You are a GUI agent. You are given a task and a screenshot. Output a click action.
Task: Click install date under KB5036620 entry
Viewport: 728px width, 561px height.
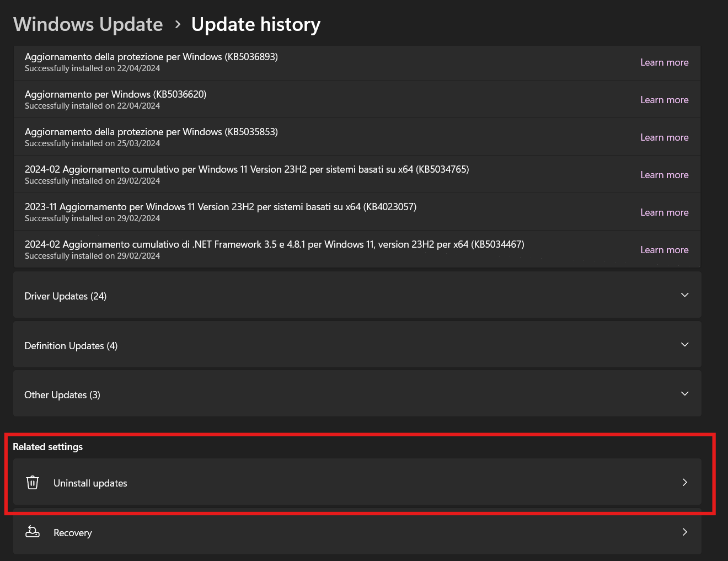(93, 106)
